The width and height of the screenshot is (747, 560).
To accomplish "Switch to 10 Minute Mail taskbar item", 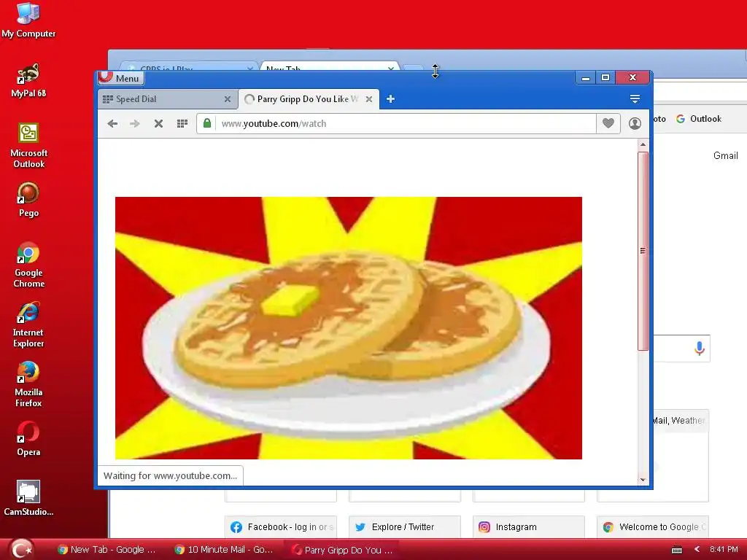I will [224, 550].
